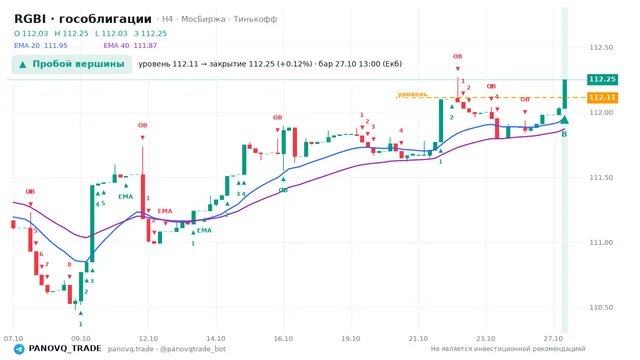Click the "H4" timeframe label
This screenshot has height=360, width=640.
point(167,19)
